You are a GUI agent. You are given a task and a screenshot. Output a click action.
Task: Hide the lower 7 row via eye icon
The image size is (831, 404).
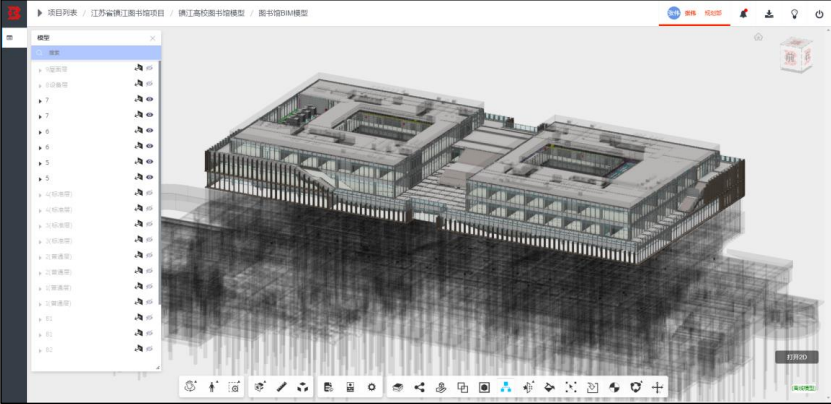pos(150,115)
